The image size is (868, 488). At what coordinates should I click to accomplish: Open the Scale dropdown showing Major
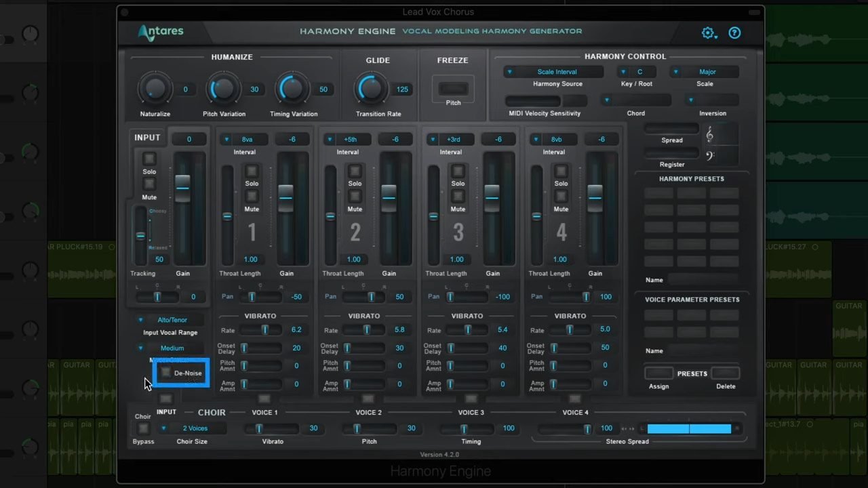(x=705, y=71)
